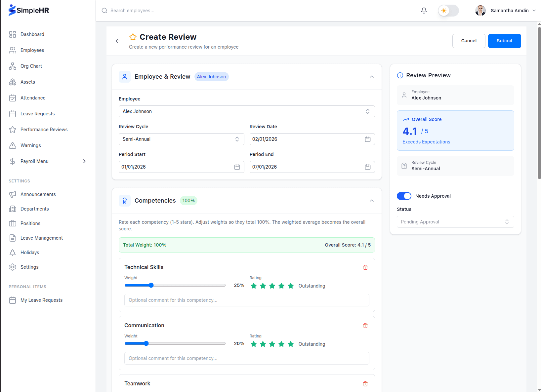Collapse the Competencies section
Image resolution: width=541 pixels, height=392 pixels.
click(371, 201)
